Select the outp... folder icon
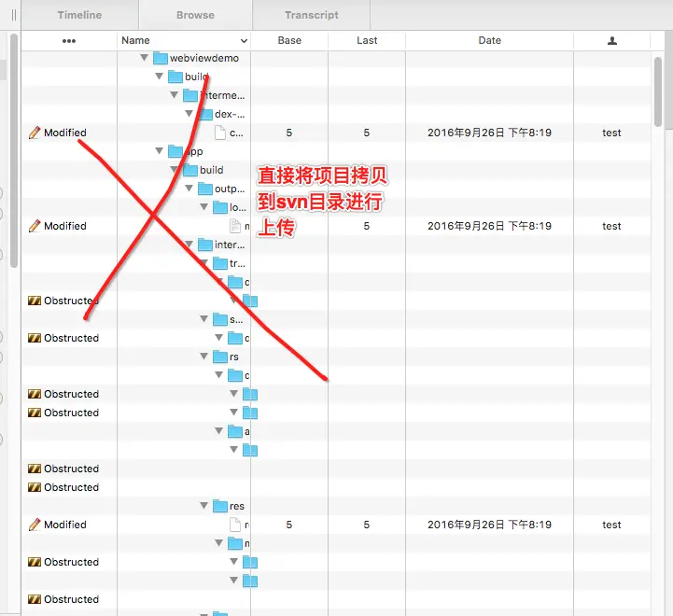Viewport: 673px width, 616px height. coord(205,189)
